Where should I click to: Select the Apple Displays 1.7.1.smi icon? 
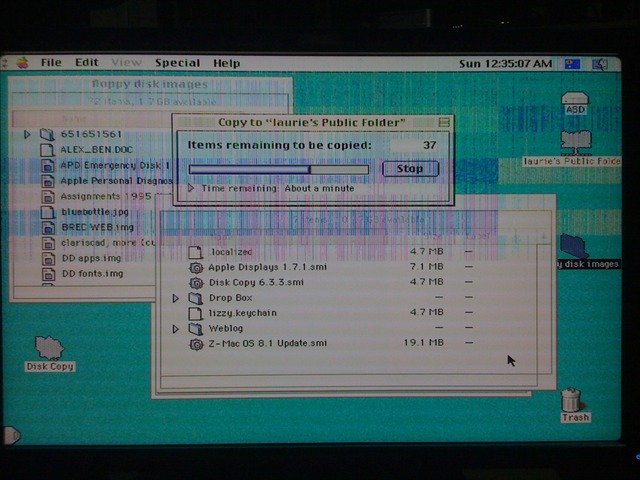(x=196, y=268)
